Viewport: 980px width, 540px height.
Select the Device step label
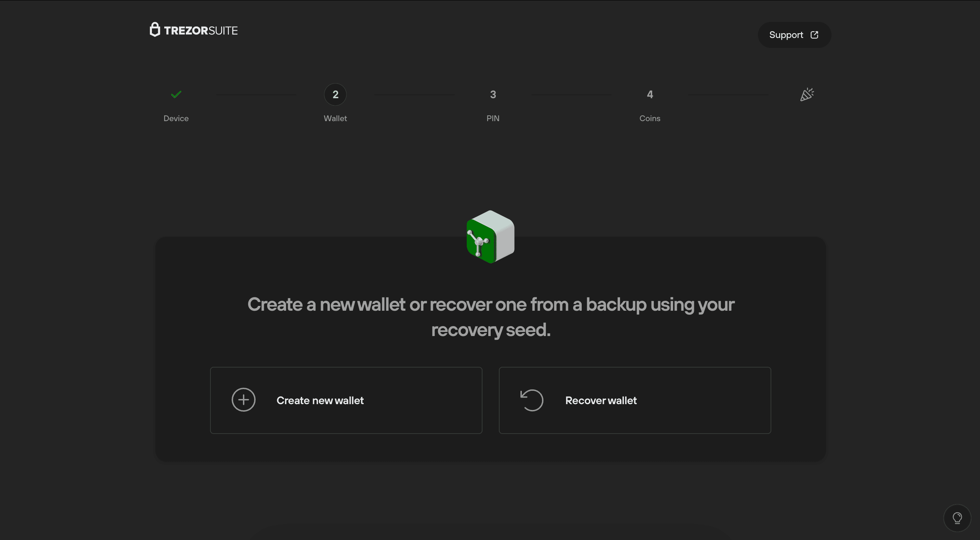(176, 118)
